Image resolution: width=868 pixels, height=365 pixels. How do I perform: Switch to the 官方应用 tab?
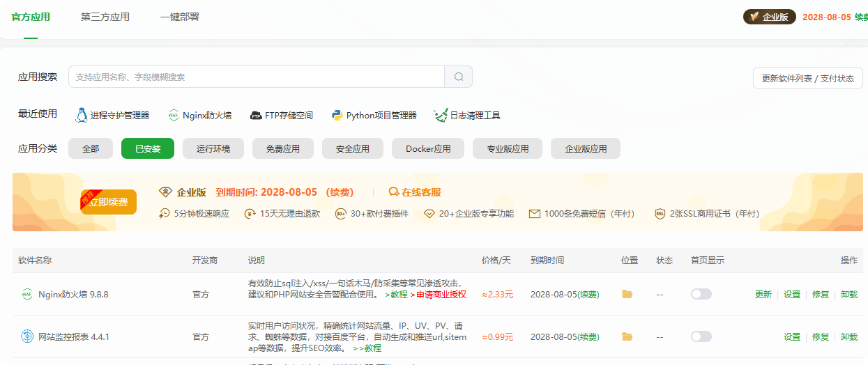pyautogui.click(x=31, y=17)
